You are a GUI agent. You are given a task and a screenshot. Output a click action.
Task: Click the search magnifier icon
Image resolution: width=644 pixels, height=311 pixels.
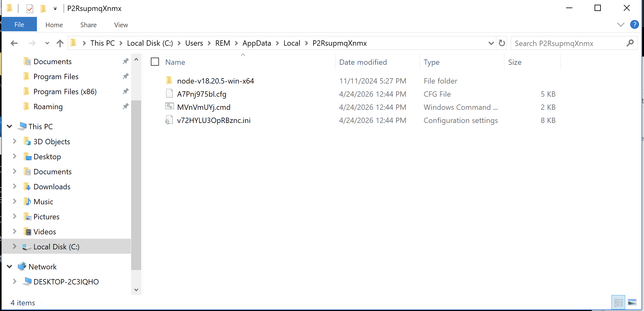point(630,43)
